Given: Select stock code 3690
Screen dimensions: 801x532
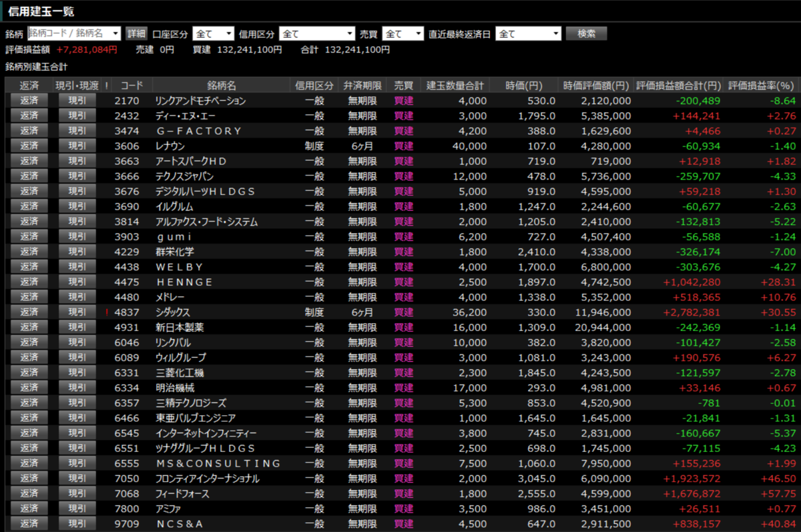Looking at the screenshot, I should click(127, 206).
